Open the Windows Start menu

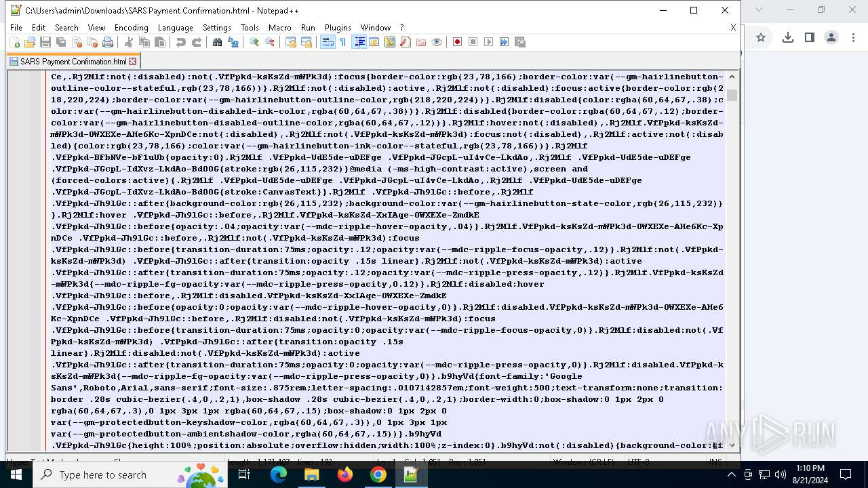[16, 474]
